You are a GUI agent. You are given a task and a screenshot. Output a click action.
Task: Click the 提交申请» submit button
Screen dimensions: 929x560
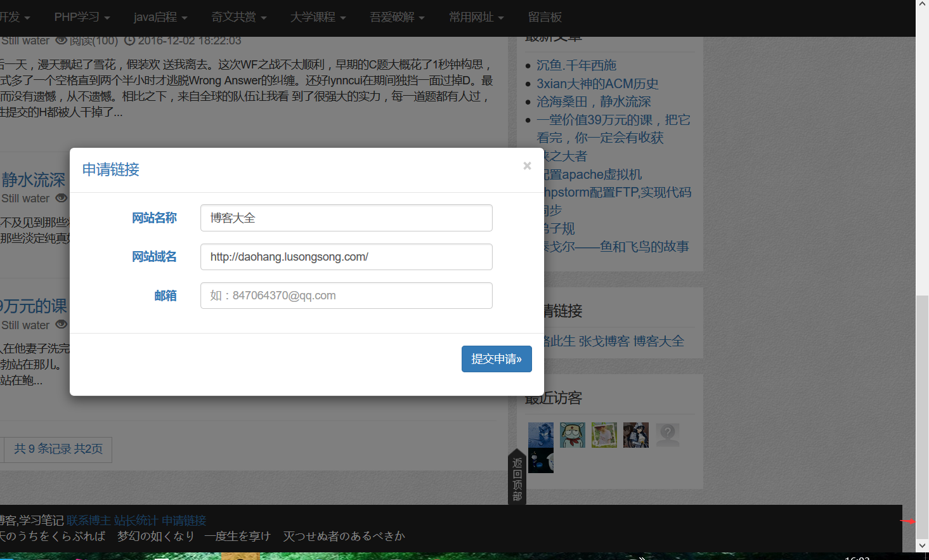[x=497, y=359]
